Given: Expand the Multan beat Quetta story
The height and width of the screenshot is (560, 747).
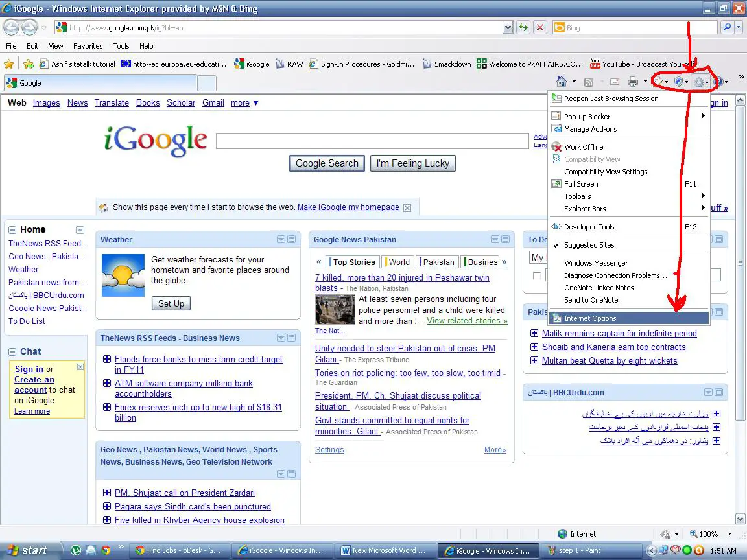Looking at the screenshot, I should click(x=534, y=360).
